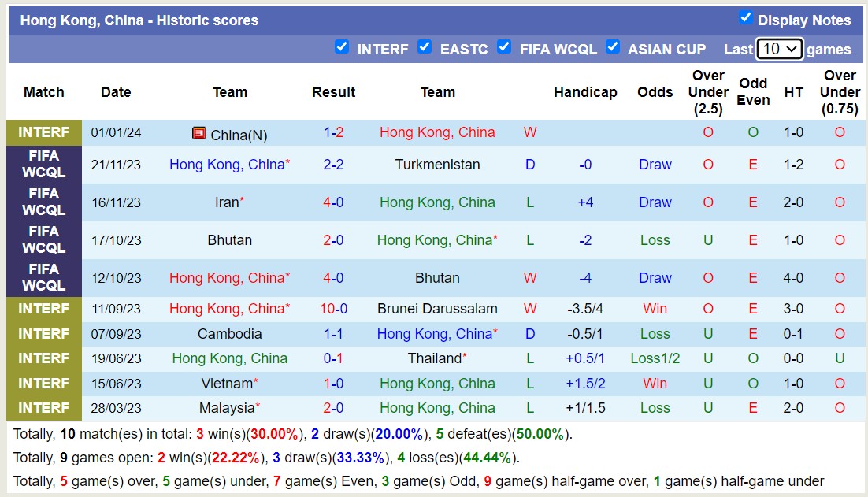Click the red card icon beside China(N)
This screenshot has height=497, width=868.
click(199, 133)
